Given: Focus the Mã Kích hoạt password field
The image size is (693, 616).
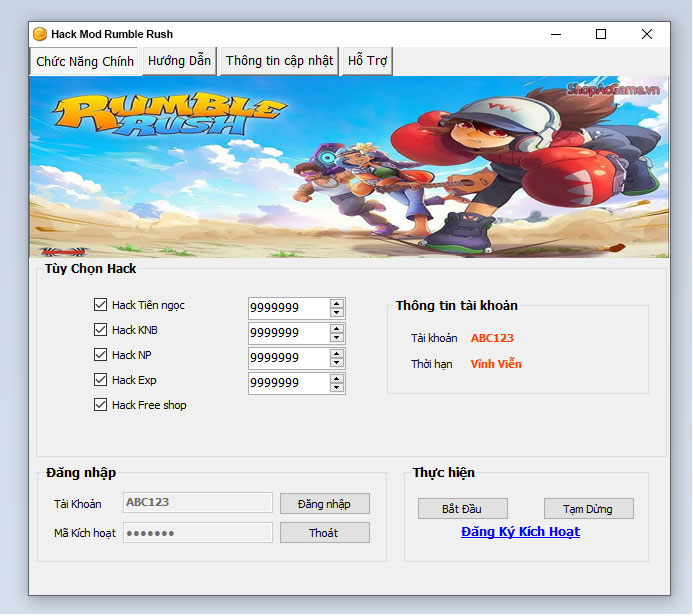Looking at the screenshot, I should (x=198, y=533).
